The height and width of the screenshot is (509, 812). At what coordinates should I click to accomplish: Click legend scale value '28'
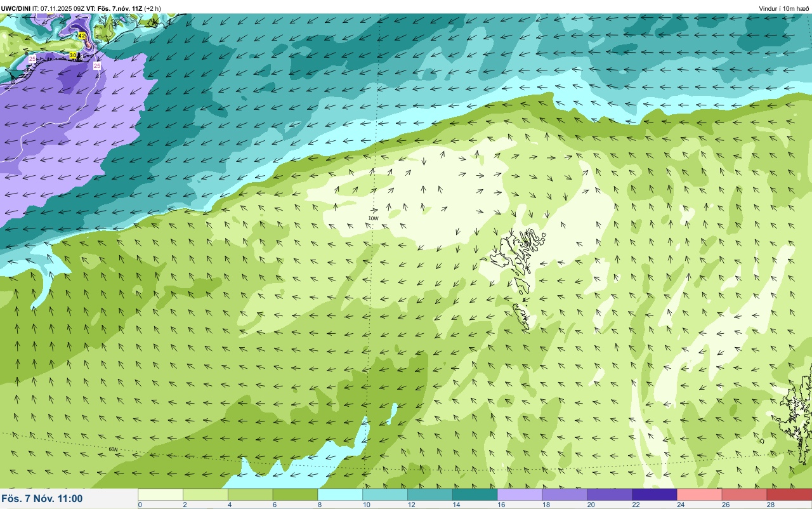coord(770,505)
